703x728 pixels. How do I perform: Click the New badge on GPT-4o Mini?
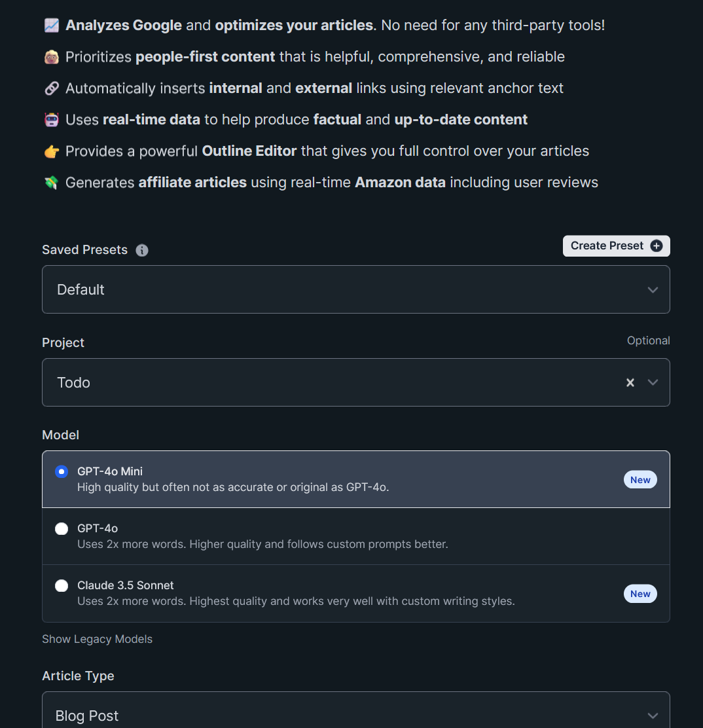(x=640, y=480)
